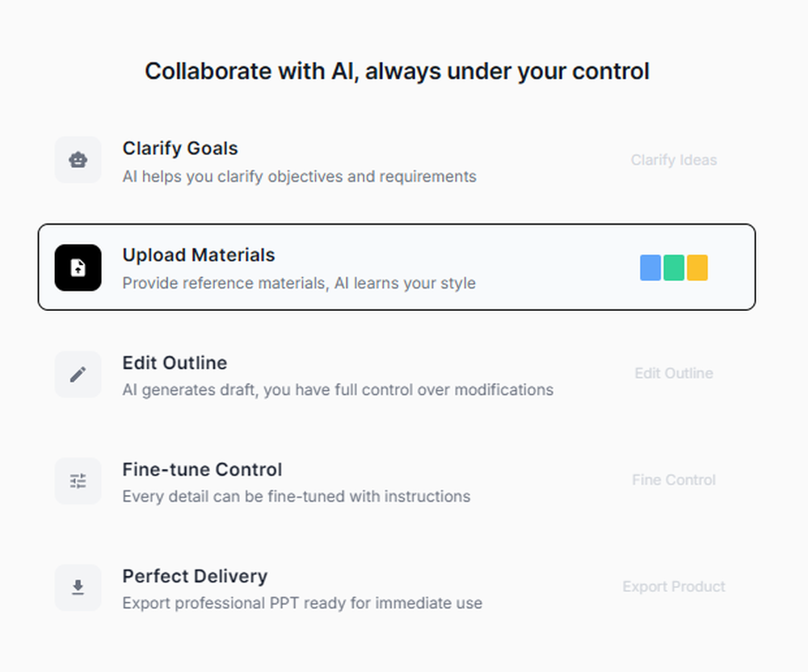This screenshot has width=808, height=672.
Task: Click the Edit Outline row title
Action: click(x=174, y=363)
